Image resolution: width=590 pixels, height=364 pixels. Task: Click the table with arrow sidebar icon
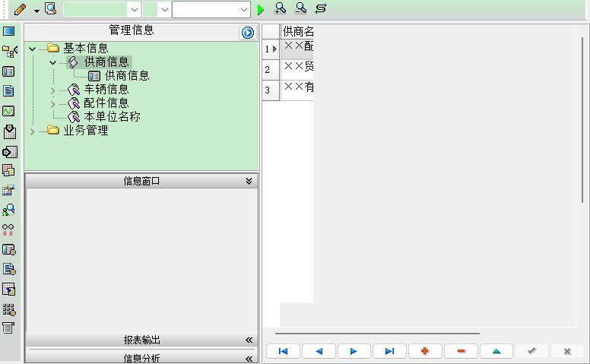coord(9,290)
